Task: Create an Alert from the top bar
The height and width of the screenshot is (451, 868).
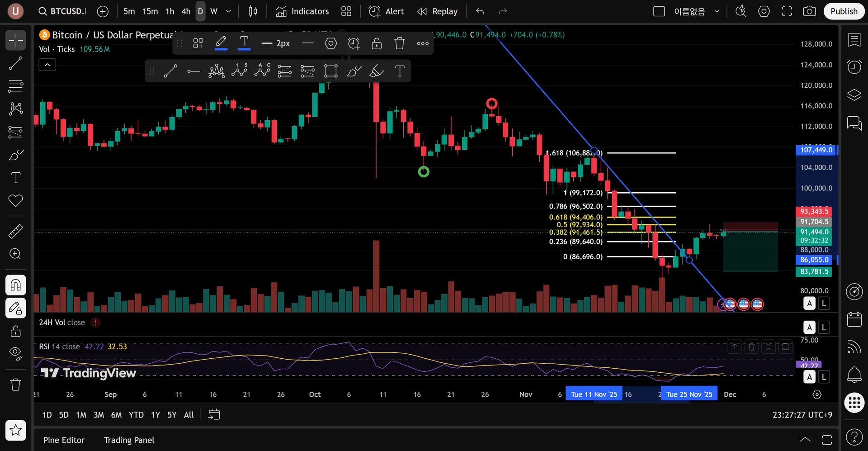Action: pyautogui.click(x=386, y=11)
